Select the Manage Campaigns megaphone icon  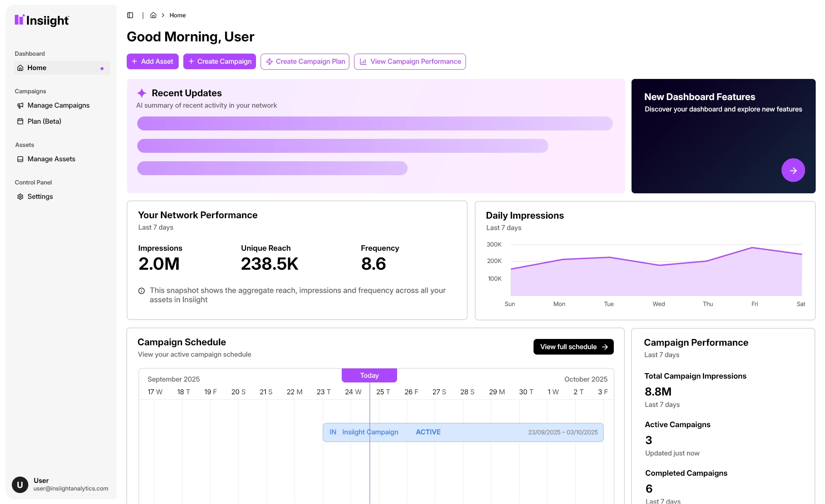tap(20, 105)
